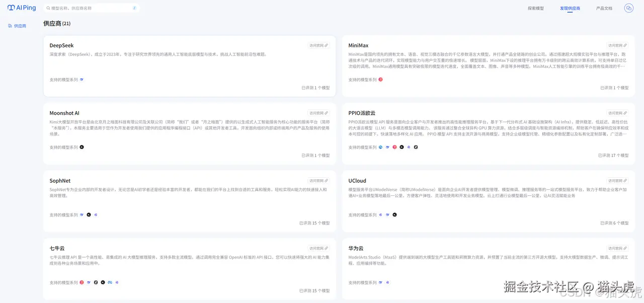
Task: Click the 供应商 sidebar icon
Action: coord(10,26)
